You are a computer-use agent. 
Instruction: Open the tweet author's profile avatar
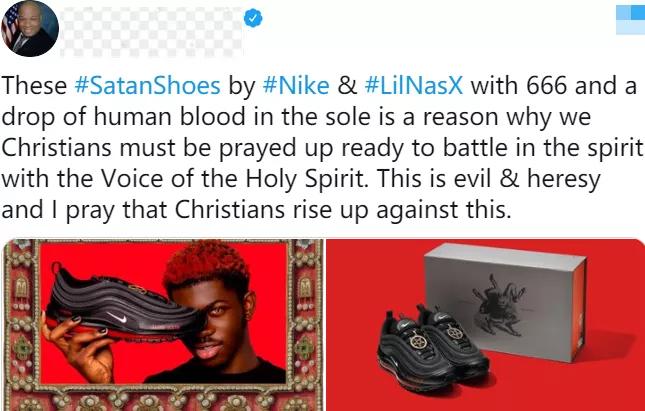coord(30,28)
